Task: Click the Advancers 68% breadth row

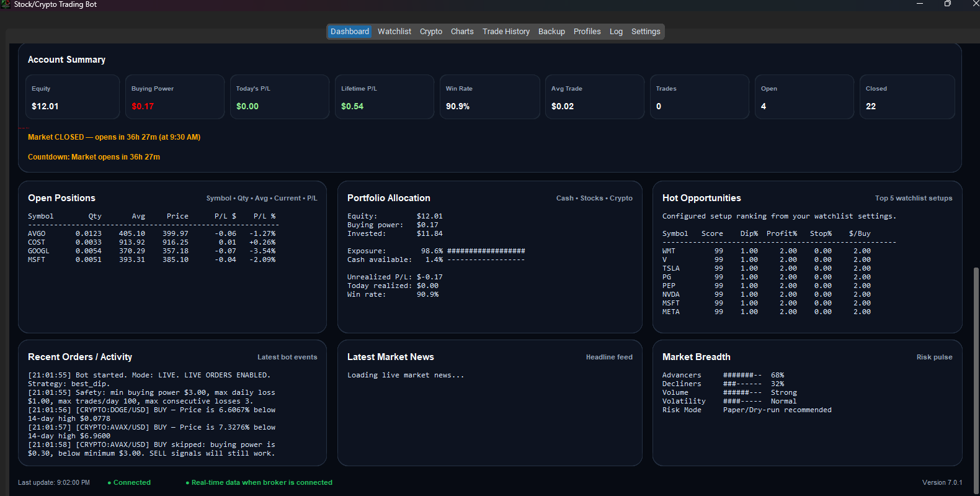Action: tap(723, 375)
